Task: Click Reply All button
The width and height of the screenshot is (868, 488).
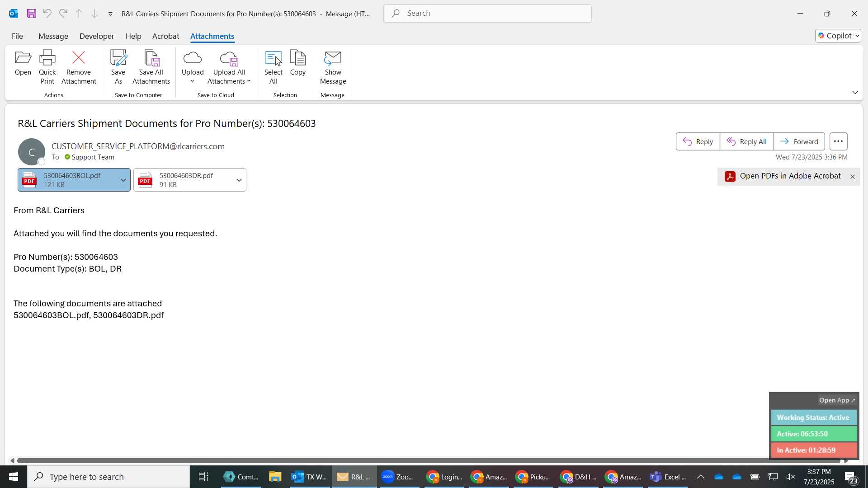Action: (x=746, y=141)
